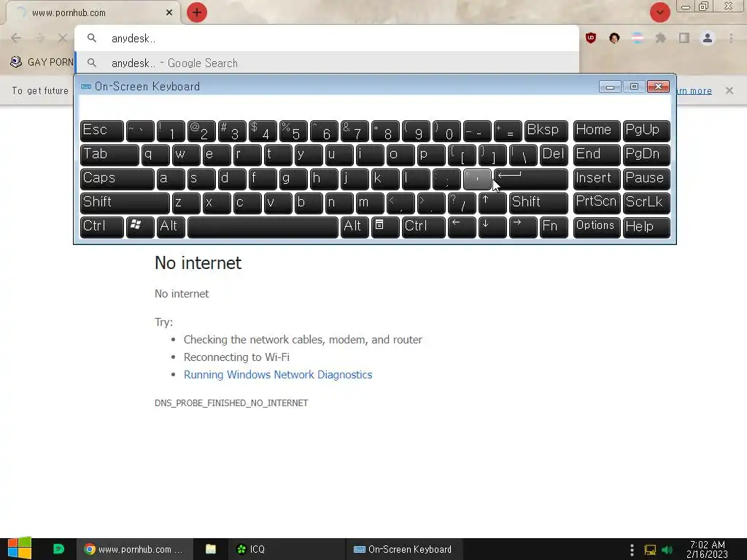Toggle the right Ctrl key
Image resolution: width=747 pixels, height=560 pixels.
tap(424, 227)
